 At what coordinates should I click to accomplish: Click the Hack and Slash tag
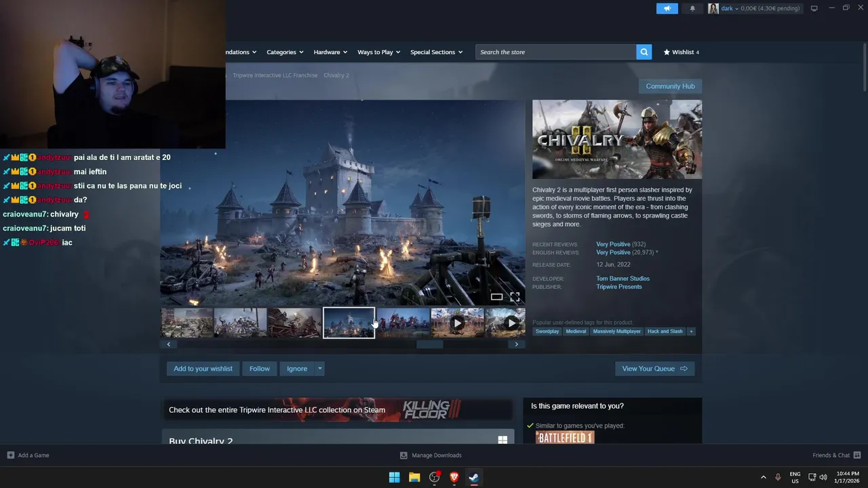[x=665, y=331]
